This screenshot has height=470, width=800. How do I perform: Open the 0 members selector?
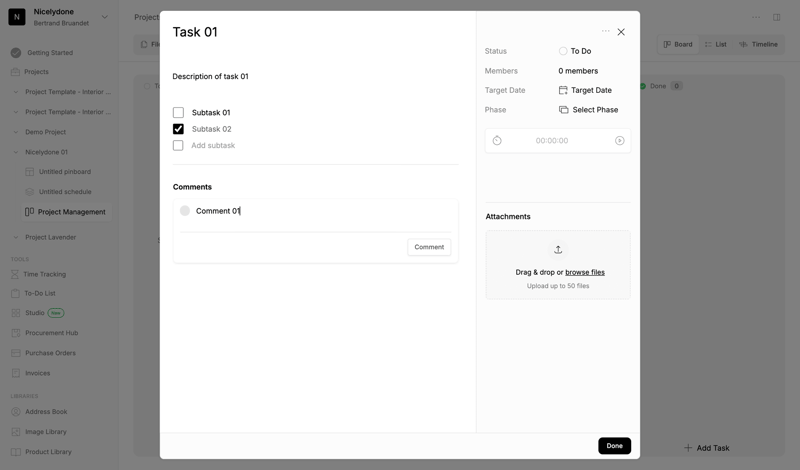coord(578,71)
